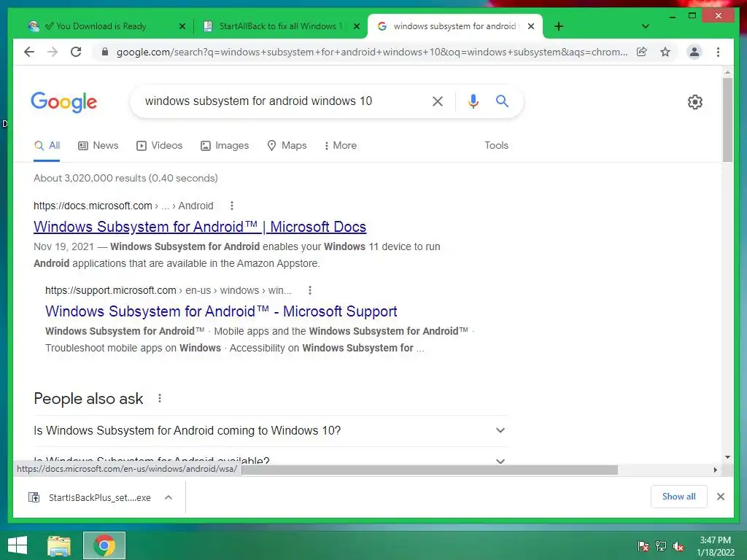Close the You Download is Ready tab
This screenshot has height=560, width=747.
[x=182, y=26]
